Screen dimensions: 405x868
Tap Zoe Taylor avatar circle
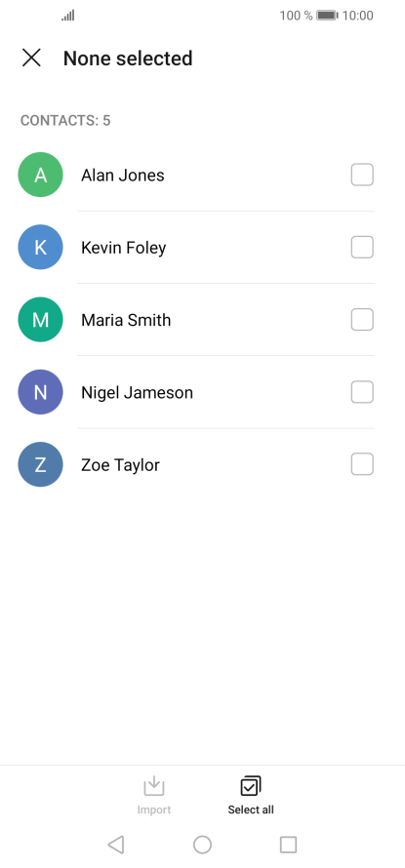(x=40, y=465)
